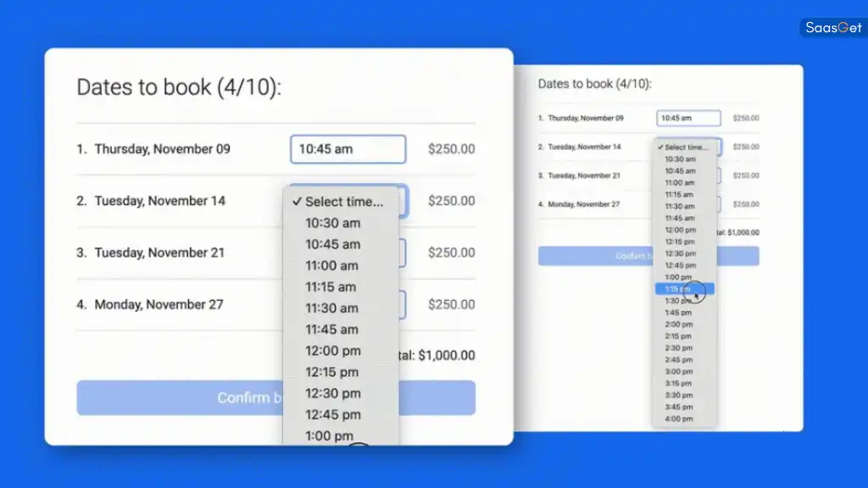Select 11:00 am from the large time list
Viewport: 868px width, 488px height.
click(x=332, y=265)
